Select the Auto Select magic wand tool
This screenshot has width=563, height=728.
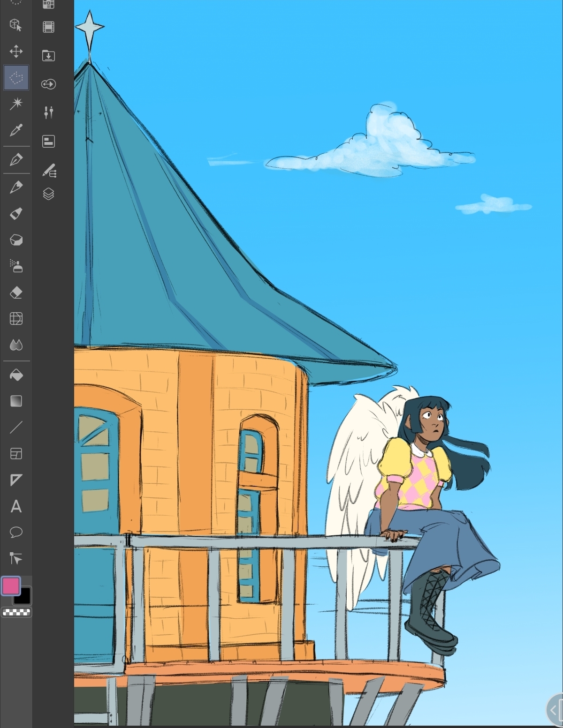(16, 104)
